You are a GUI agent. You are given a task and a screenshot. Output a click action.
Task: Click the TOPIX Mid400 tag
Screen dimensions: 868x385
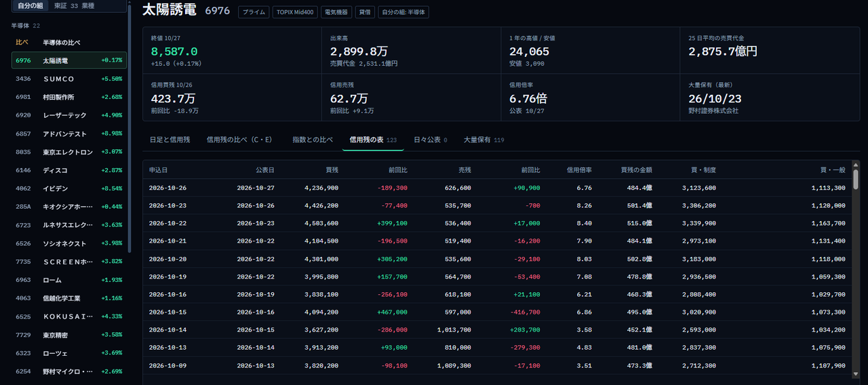[295, 12]
